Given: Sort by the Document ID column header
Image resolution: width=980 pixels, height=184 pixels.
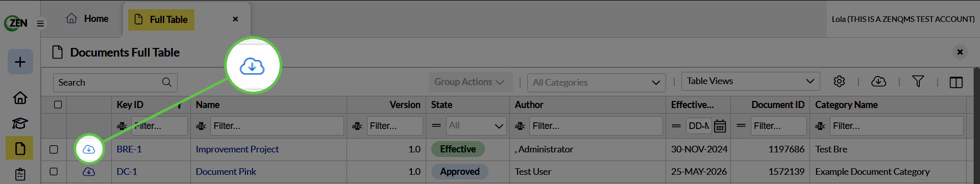Looking at the screenshot, I should click(x=778, y=104).
